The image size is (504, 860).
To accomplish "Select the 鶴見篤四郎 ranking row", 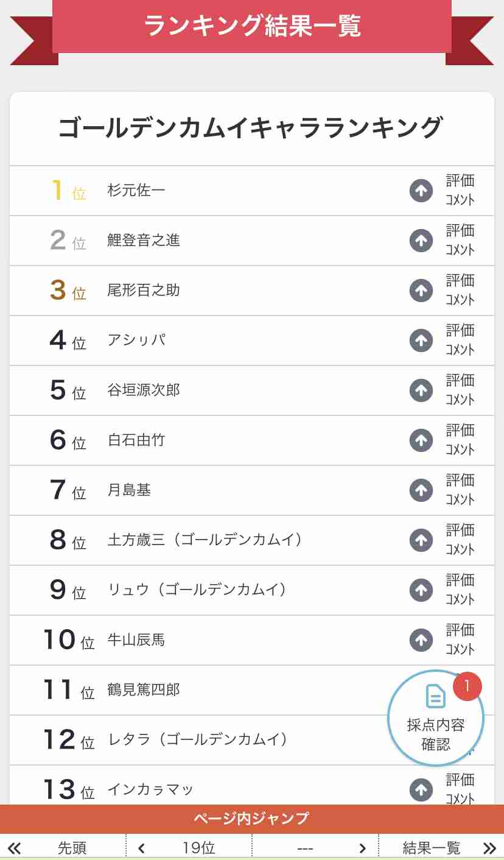I will coord(252,690).
